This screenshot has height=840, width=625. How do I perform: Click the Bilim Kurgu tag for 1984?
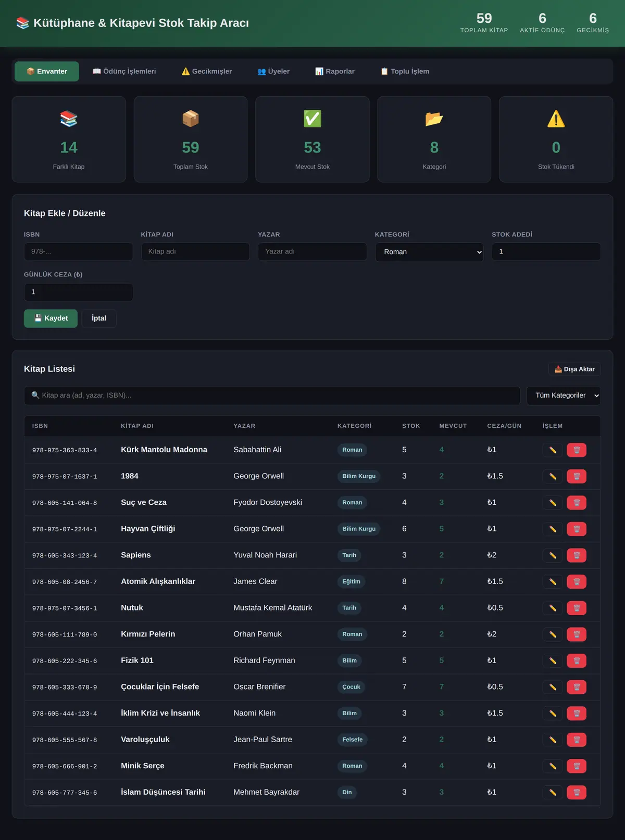pos(359,476)
